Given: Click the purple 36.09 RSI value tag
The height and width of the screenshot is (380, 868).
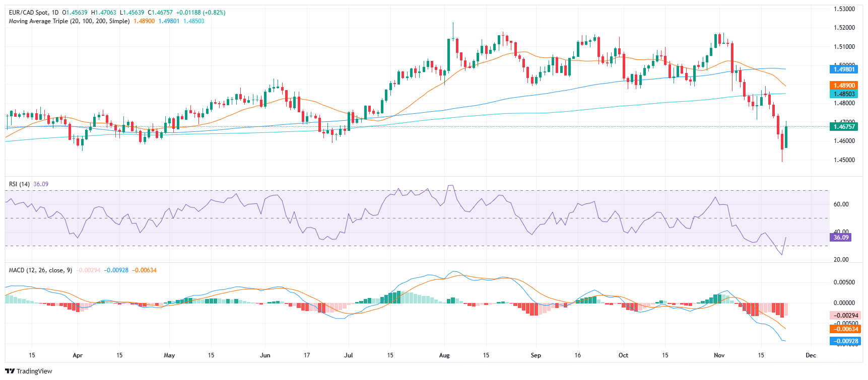Looking at the screenshot, I should point(841,237).
